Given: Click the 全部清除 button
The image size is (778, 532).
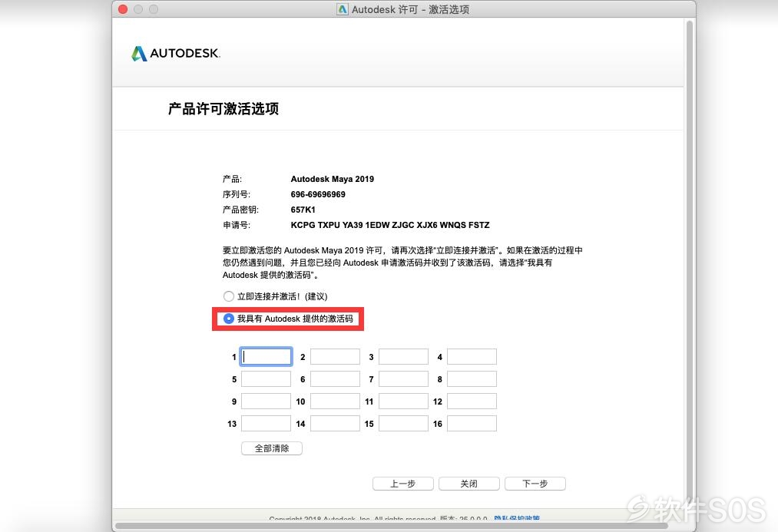Looking at the screenshot, I should [x=272, y=448].
